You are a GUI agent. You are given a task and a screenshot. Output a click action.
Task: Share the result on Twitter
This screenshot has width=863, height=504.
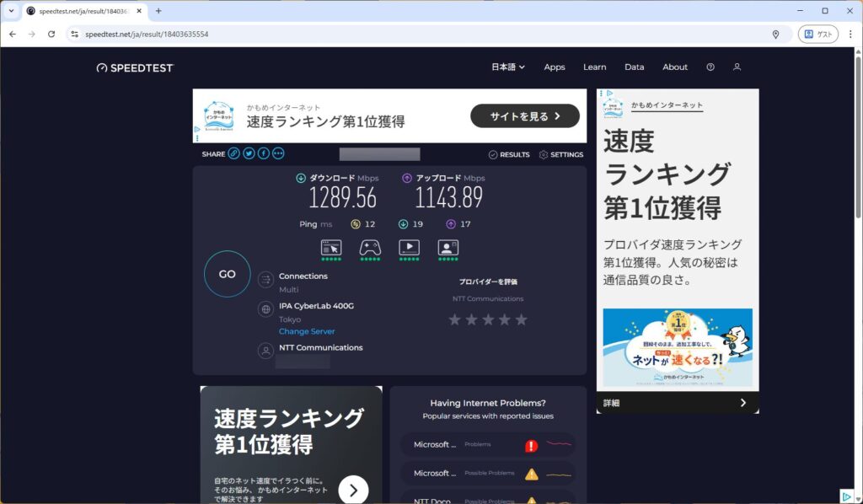[249, 153]
